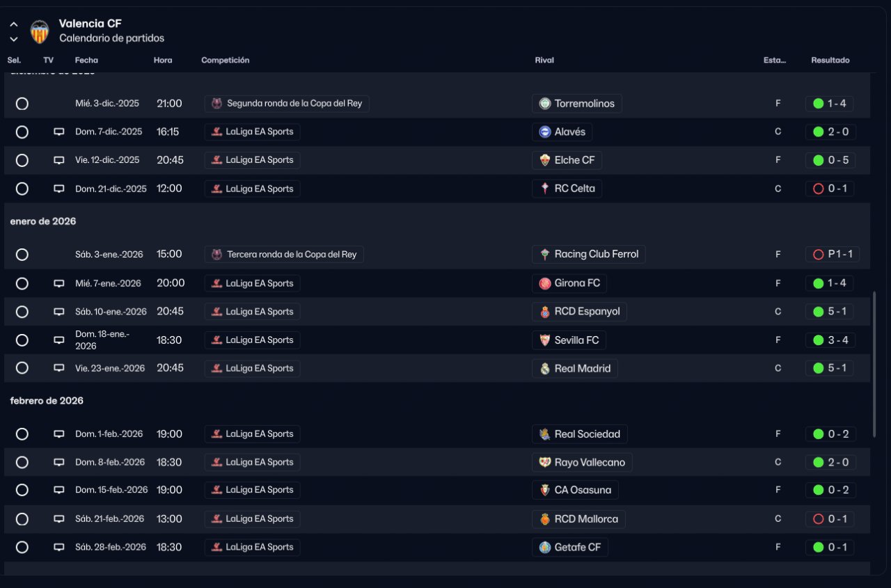
Task: Click the LaLiga logo in the Elche CF row
Action: tap(217, 160)
